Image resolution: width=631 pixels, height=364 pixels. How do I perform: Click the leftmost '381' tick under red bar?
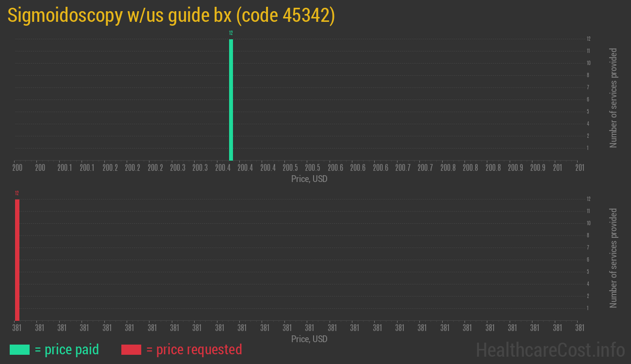click(17, 328)
